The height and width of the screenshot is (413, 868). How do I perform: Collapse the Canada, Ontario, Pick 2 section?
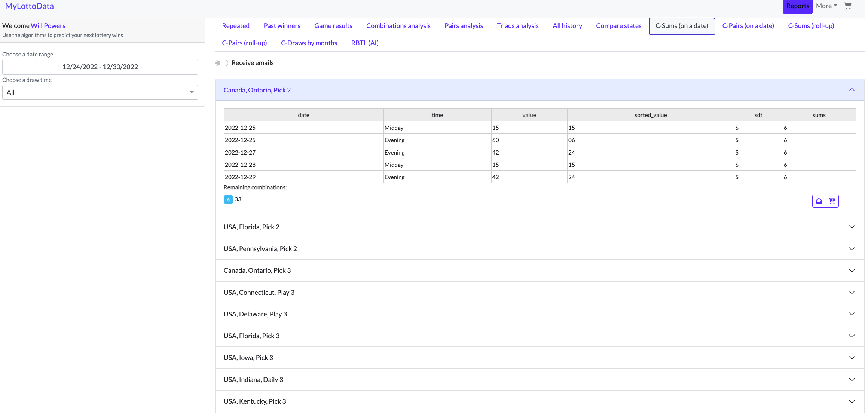click(540, 90)
